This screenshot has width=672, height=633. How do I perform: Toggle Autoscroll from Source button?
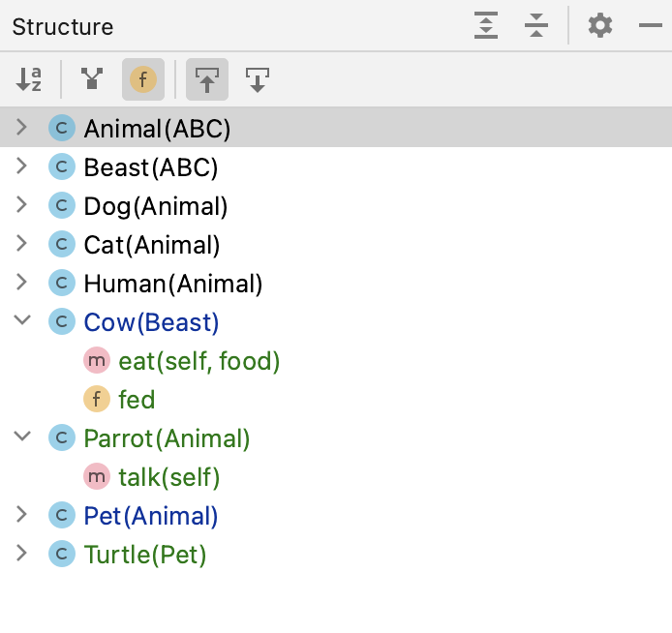[258, 79]
